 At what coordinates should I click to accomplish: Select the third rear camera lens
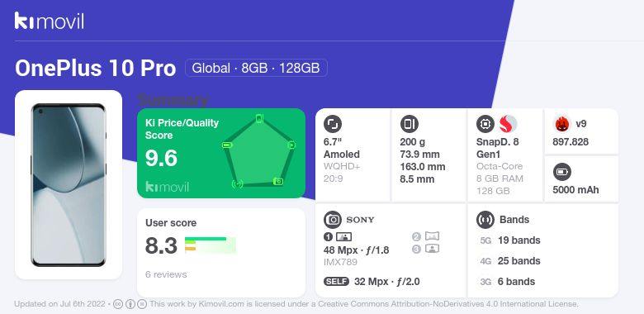pos(426,249)
